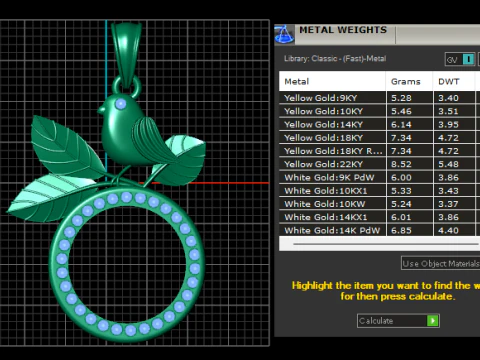Screen dimensions: 480x360
Task: Select the White Gold:14KX1 row
Action: [x=379, y=217]
